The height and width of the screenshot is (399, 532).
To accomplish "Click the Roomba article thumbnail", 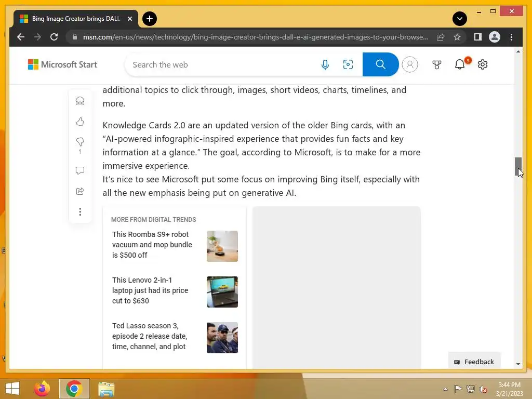I will (x=222, y=246).
